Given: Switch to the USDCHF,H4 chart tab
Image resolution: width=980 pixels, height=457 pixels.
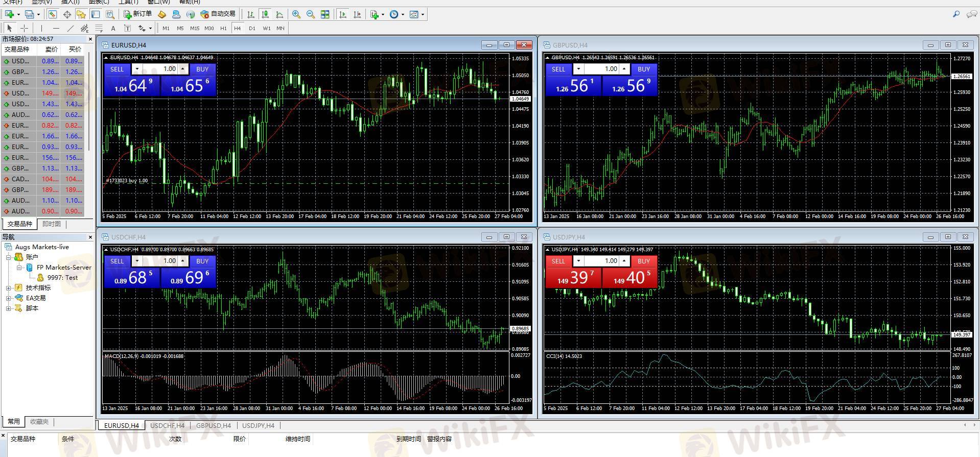Looking at the screenshot, I should tap(167, 425).
